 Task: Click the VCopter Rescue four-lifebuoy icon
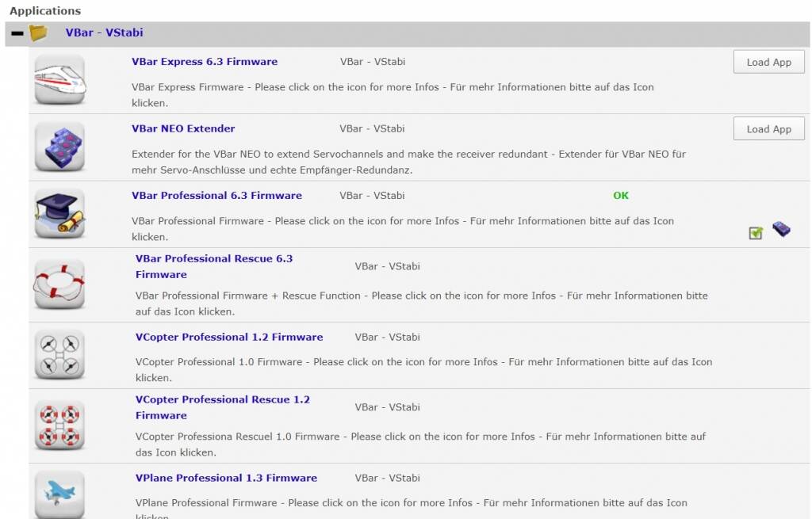59,426
